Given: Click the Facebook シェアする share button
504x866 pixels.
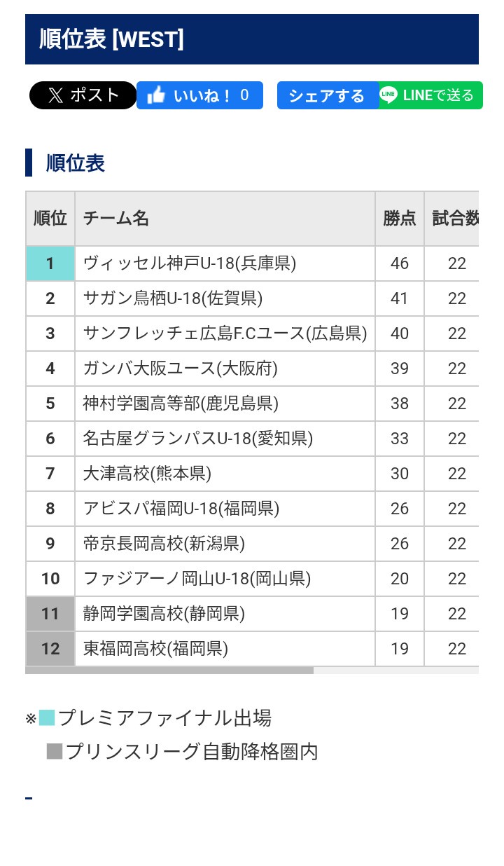Looking at the screenshot, I should [x=326, y=95].
